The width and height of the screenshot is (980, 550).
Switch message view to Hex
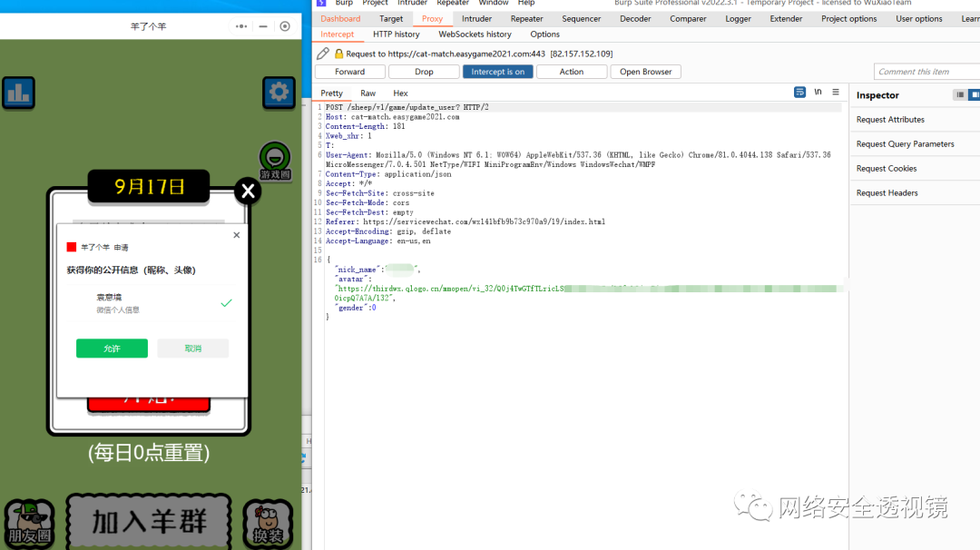(401, 93)
